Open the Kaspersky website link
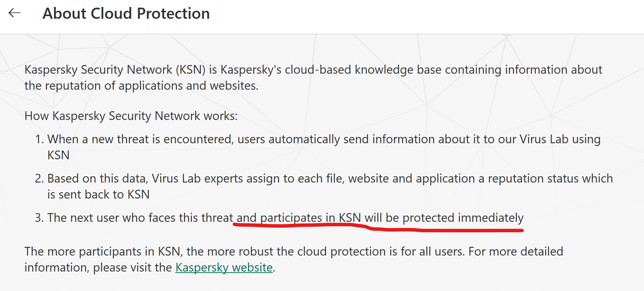 click(224, 267)
